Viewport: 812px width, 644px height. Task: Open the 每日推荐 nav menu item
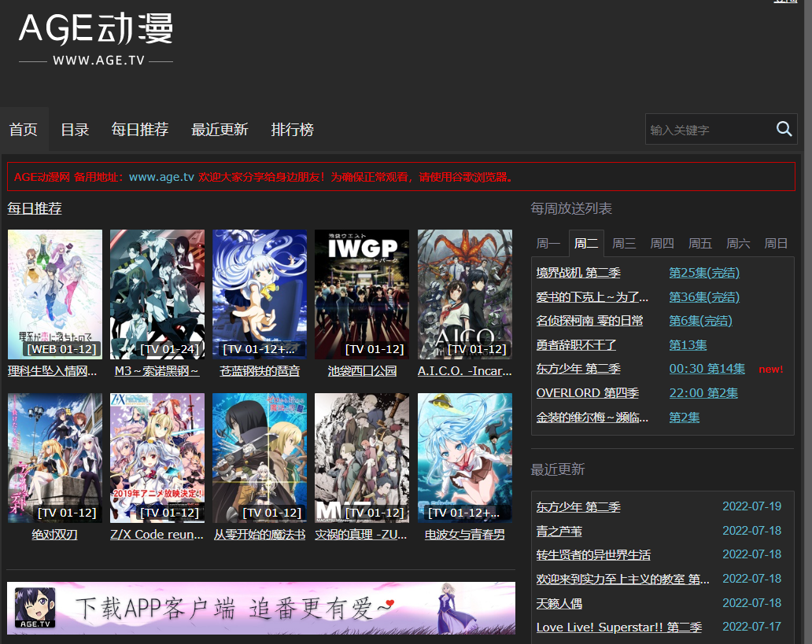(140, 130)
